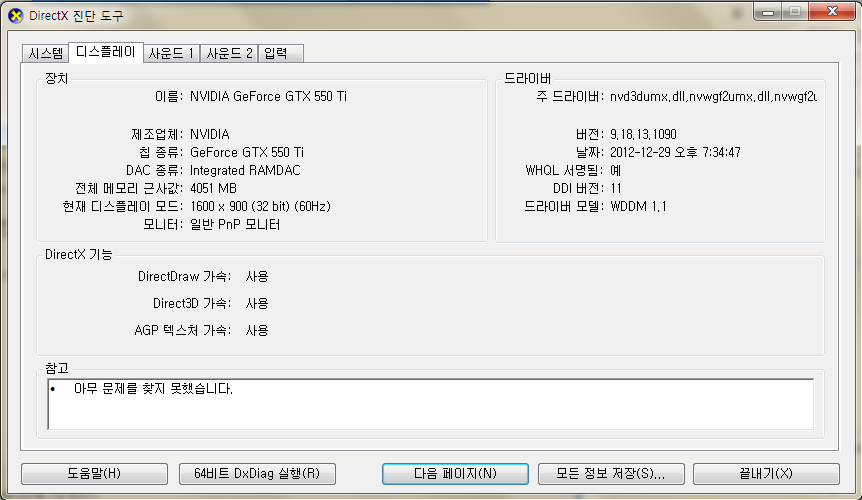This screenshot has width=862, height=500.
Task: Click Direct3D 가속 사용 value
Action: [257, 303]
